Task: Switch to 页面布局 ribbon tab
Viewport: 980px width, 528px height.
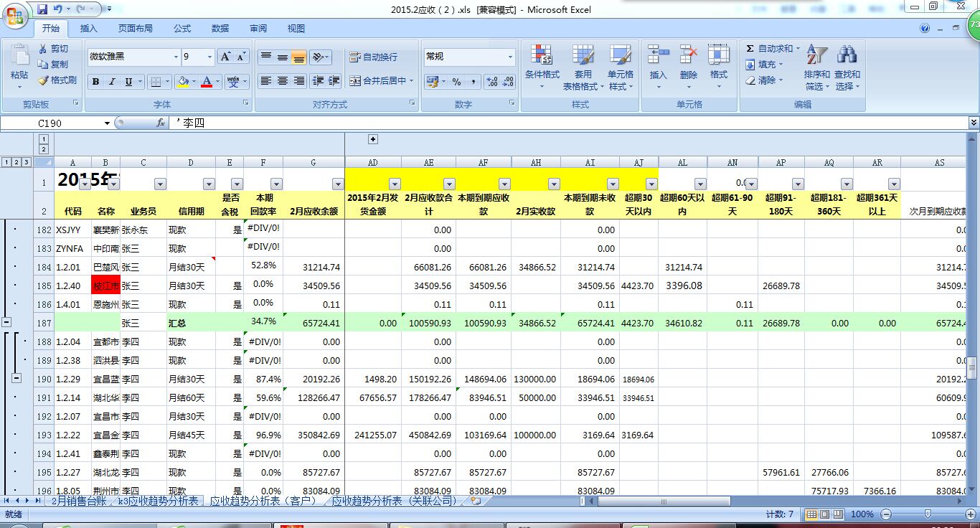Action: click(x=136, y=29)
